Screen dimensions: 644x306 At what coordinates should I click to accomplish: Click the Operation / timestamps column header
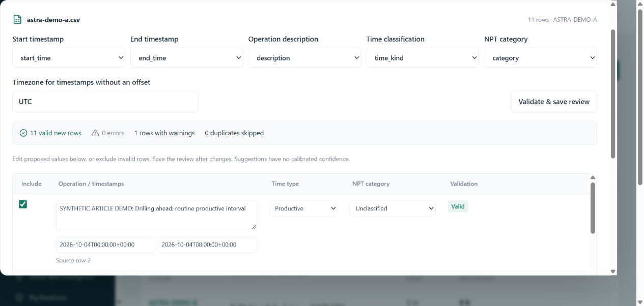pos(91,183)
